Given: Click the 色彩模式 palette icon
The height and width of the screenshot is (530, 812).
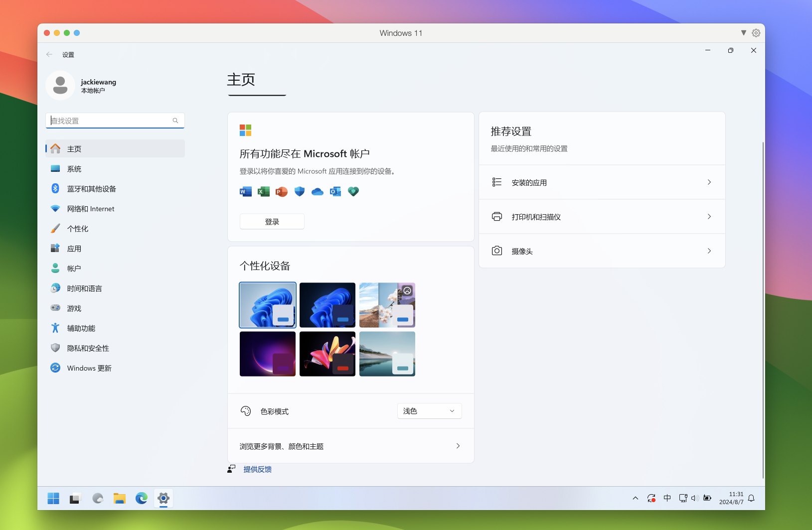Looking at the screenshot, I should coord(246,411).
